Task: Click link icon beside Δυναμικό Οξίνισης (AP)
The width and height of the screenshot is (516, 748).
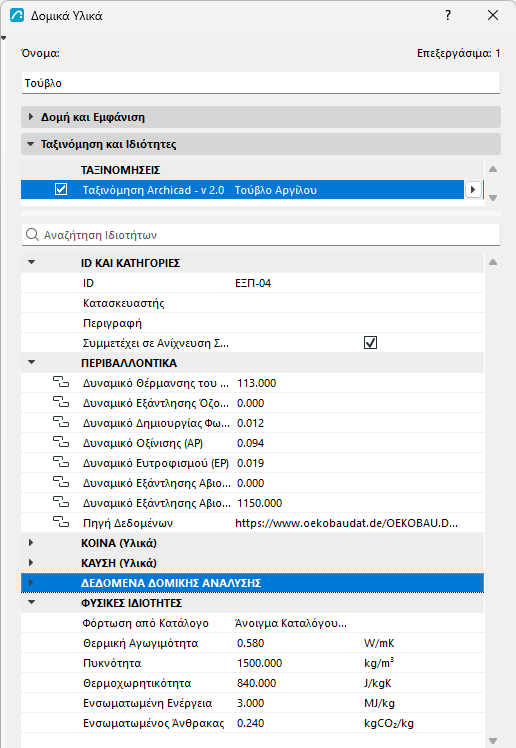Action: [61, 443]
